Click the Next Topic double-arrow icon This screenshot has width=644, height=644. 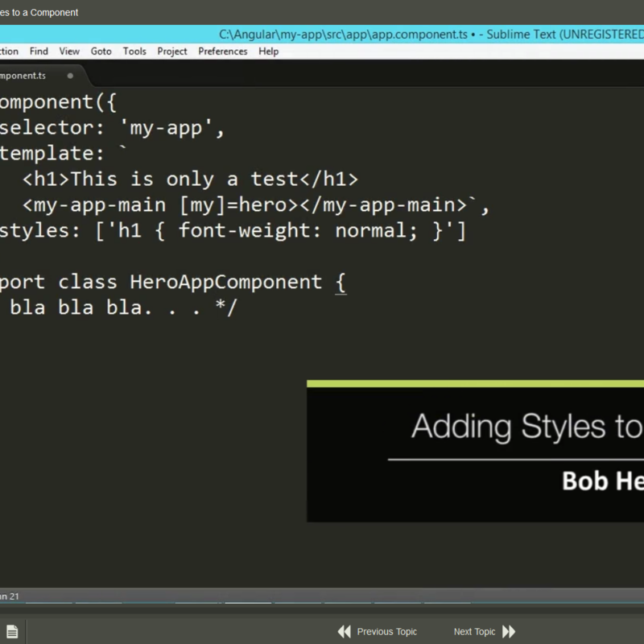(509, 631)
